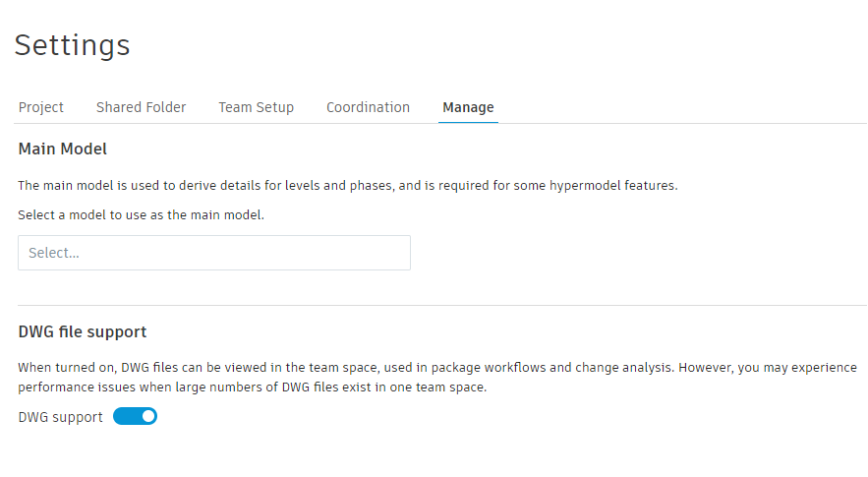
Task: Open the main model Select dropdown
Action: (213, 253)
